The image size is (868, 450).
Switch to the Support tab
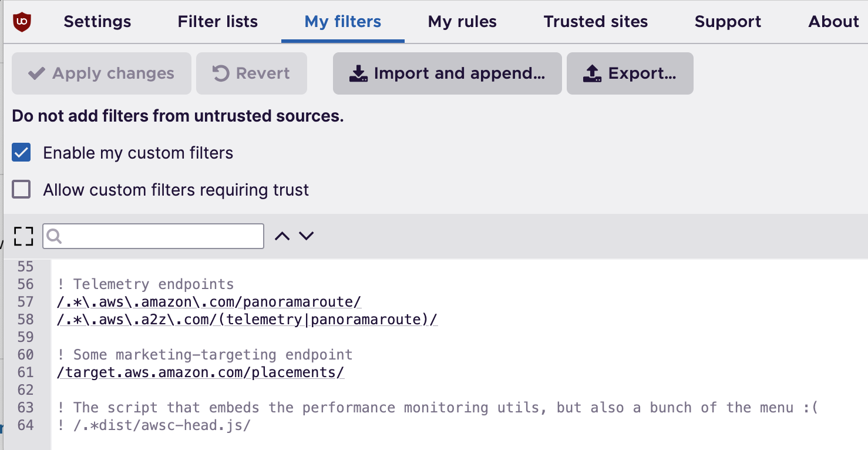tap(728, 22)
